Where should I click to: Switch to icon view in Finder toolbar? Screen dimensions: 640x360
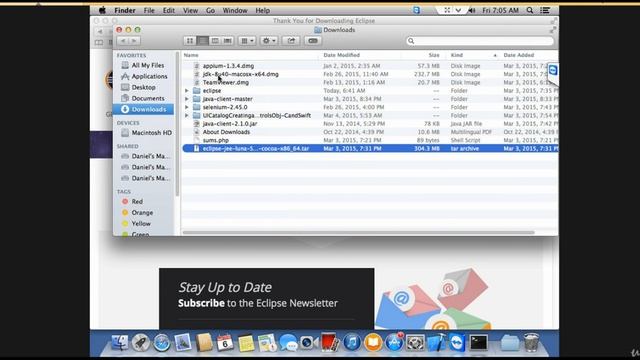190,41
